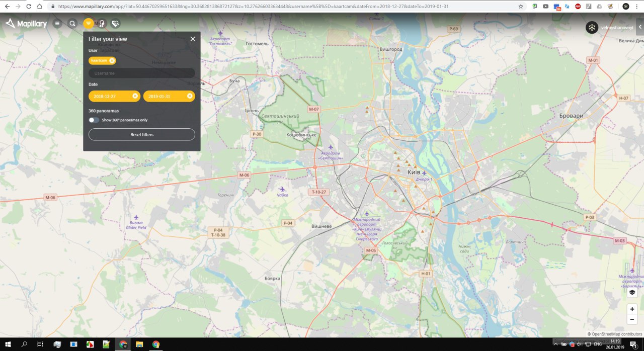Click the green download extension icon
Viewport: 644px width, 351px height.
[535, 7]
